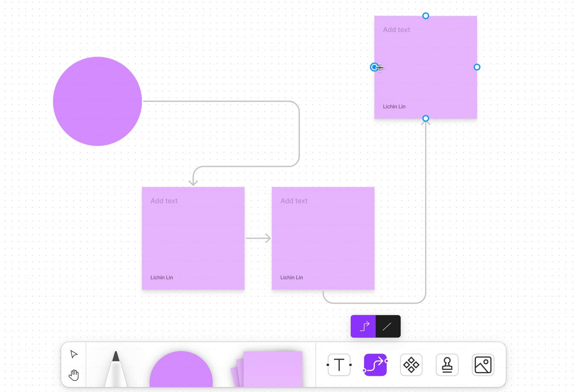Viewport: 574px width, 392px height.
Task: Select short arrow between the two stickies
Action: 258,238
